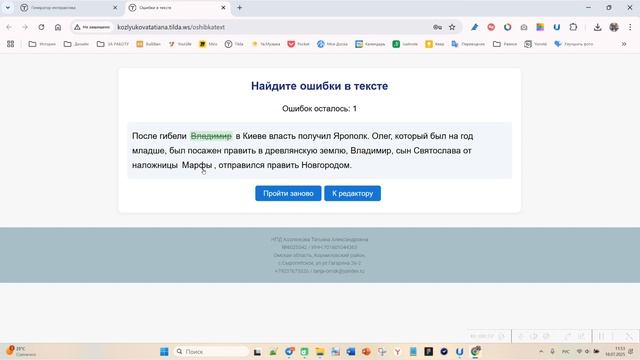This screenshot has width=640, height=360.
Task: Open the browser downloads icon
Action: tap(598, 27)
